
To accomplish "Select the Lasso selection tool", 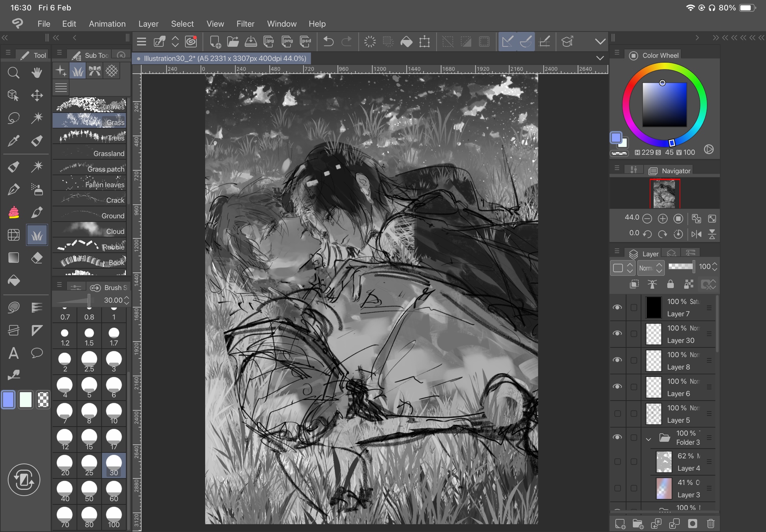I will pyautogui.click(x=13, y=118).
